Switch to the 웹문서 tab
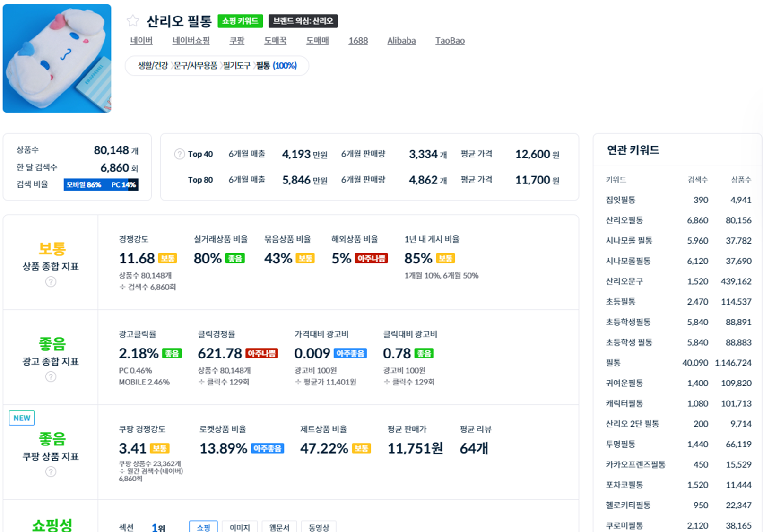Image resolution: width=763 pixels, height=532 pixels. (x=279, y=527)
